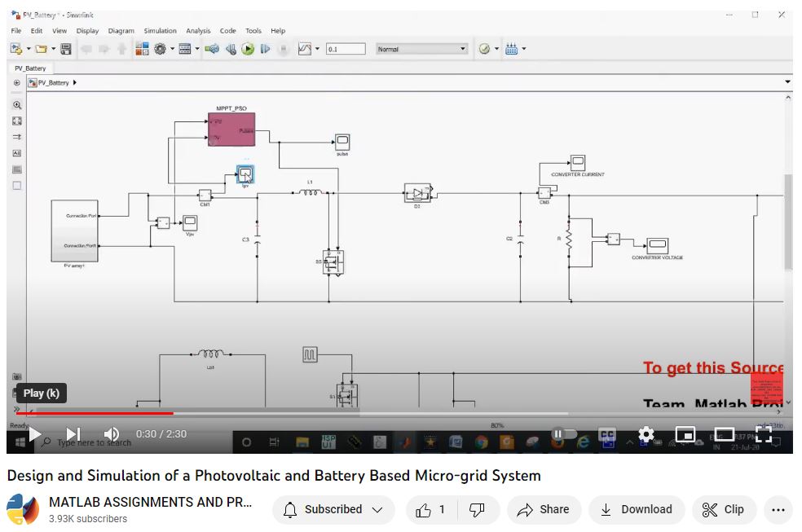Open the simulation mode Normal dropdown

422,49
